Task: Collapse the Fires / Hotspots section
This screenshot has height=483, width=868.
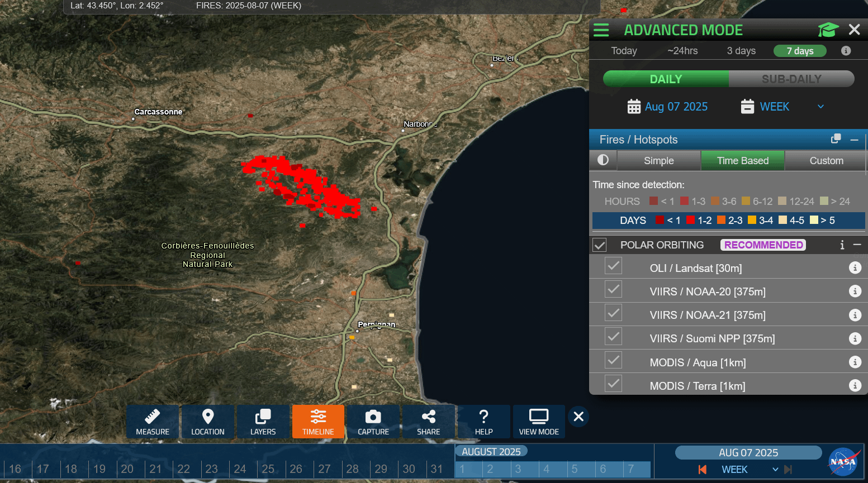Action: (x=855, y=140)
